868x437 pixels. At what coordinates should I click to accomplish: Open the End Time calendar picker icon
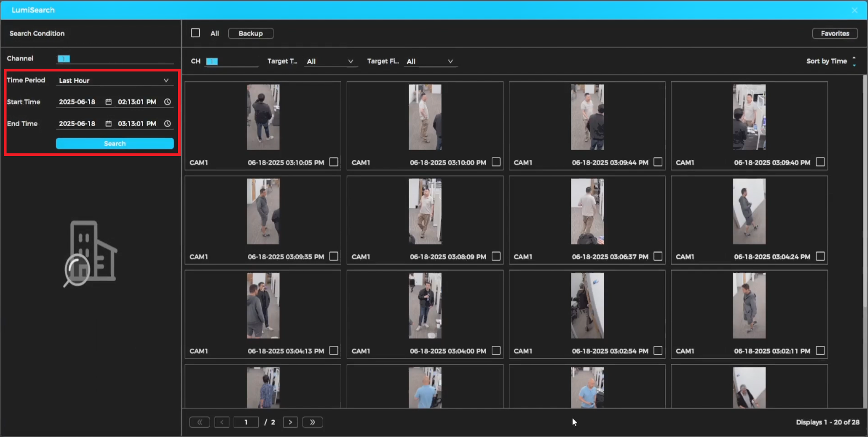click(x=109, y=124)
